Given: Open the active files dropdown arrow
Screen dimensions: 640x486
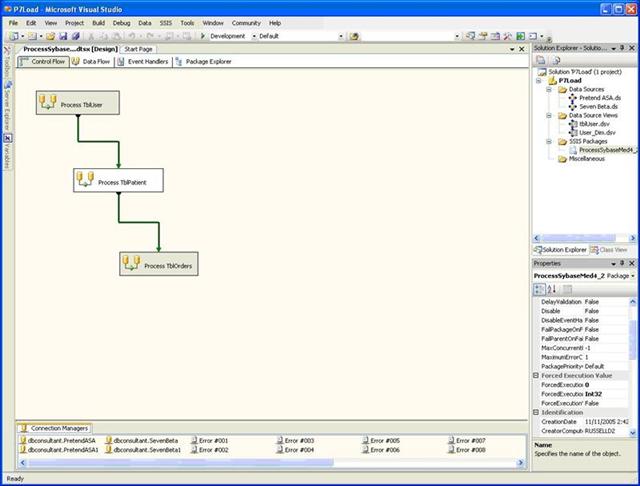Looking at the screenshot, I should 512,49.
